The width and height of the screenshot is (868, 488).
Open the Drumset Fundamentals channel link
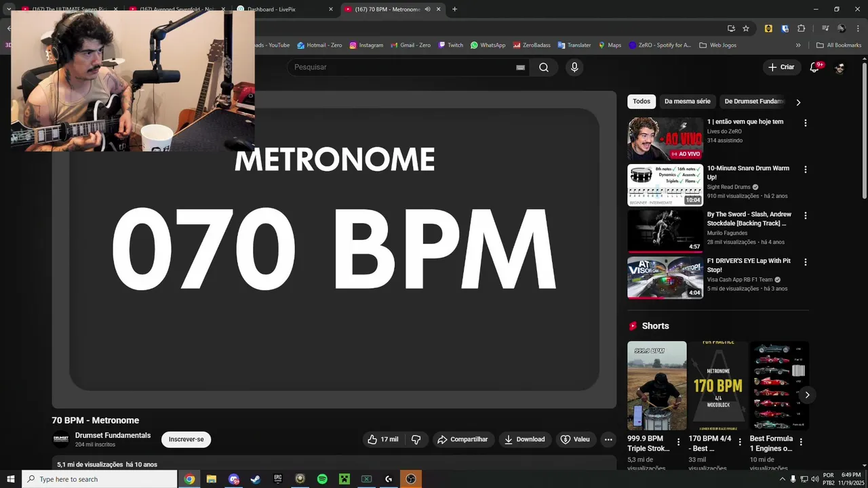[113, 435]
